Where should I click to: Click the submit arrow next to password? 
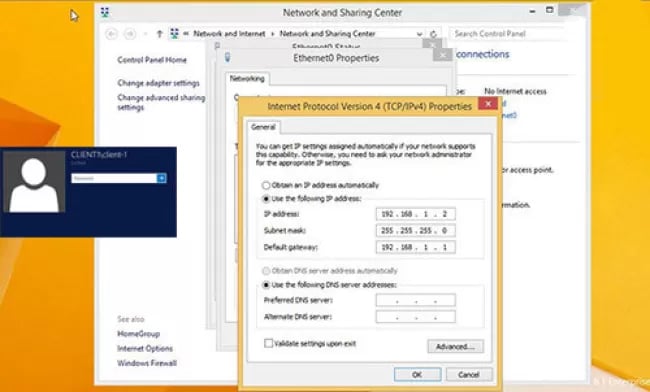[x=162, y=178]
